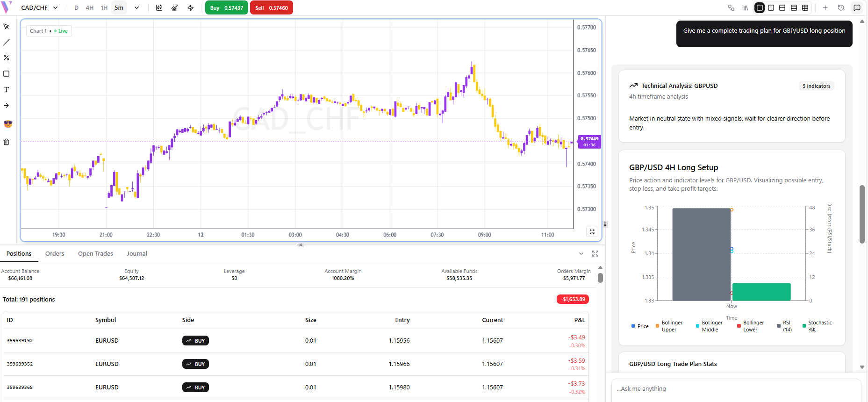Select the rectangle shape tool

7,74
